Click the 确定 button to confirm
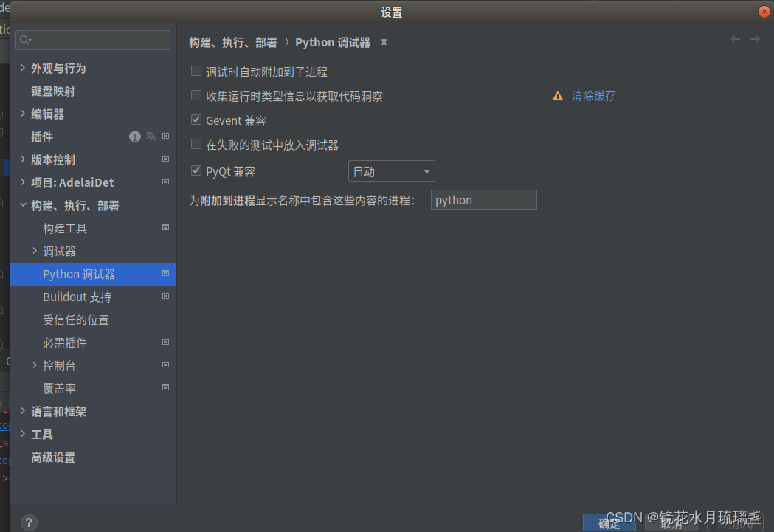The height and width of the screenshot is (532, 774). coord(609,522)
